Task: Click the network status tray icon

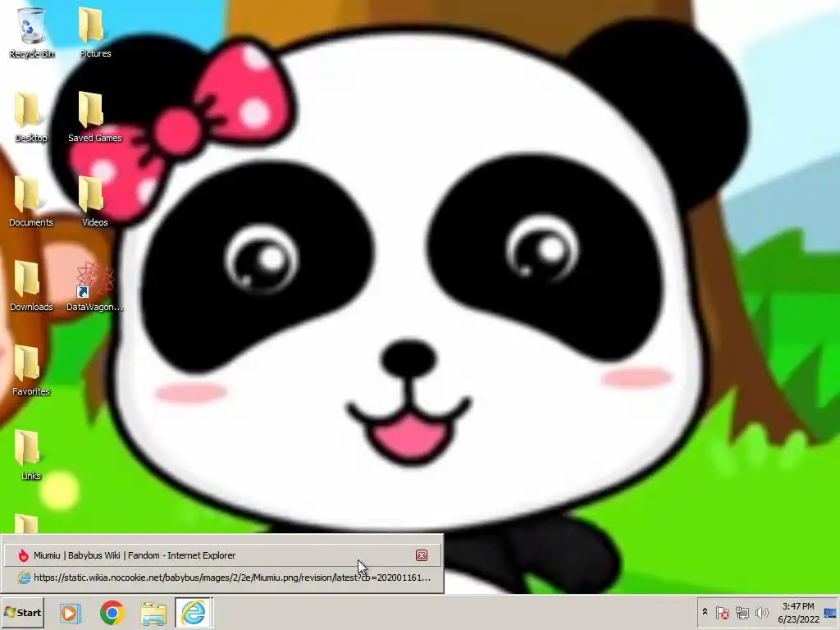Action: (x=742, y=612)
